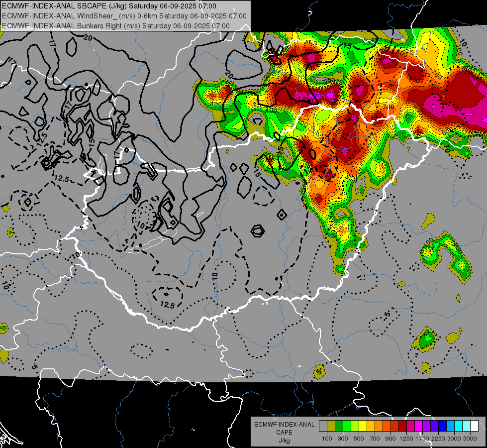
Task: Click the 5000 value under the color scale
Action: coord(470,439)
